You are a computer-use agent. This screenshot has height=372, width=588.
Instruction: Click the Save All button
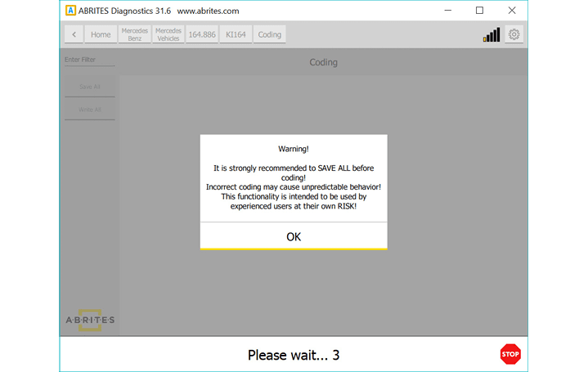90,87
